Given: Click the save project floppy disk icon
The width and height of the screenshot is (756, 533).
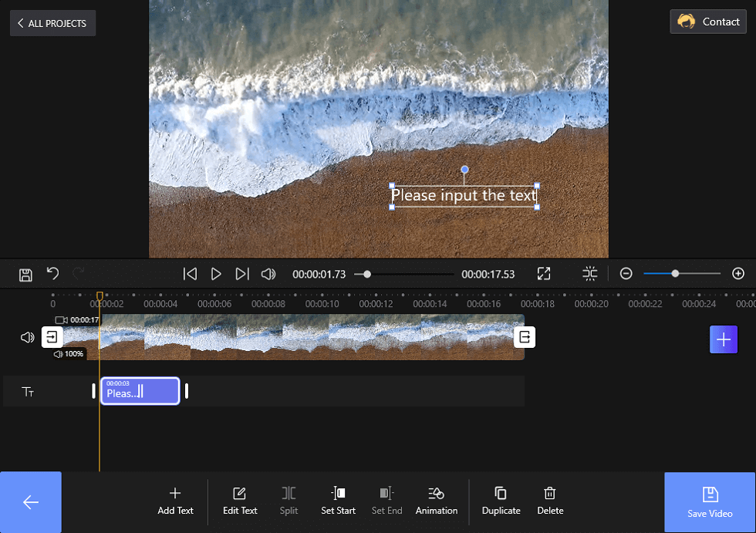Looking at the screenshot, I should click(x=25, y=274).
